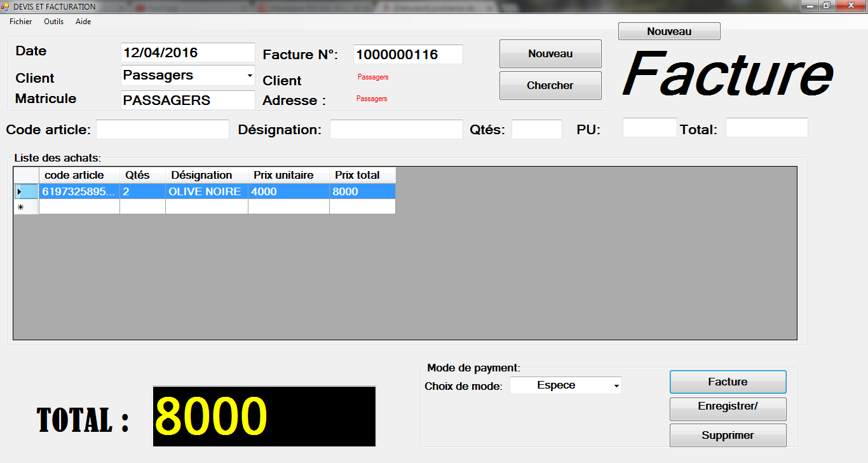Click the small Nouveau button above Facture title
The height and width of the screenshot is (463, 868).
pos(669,31)
